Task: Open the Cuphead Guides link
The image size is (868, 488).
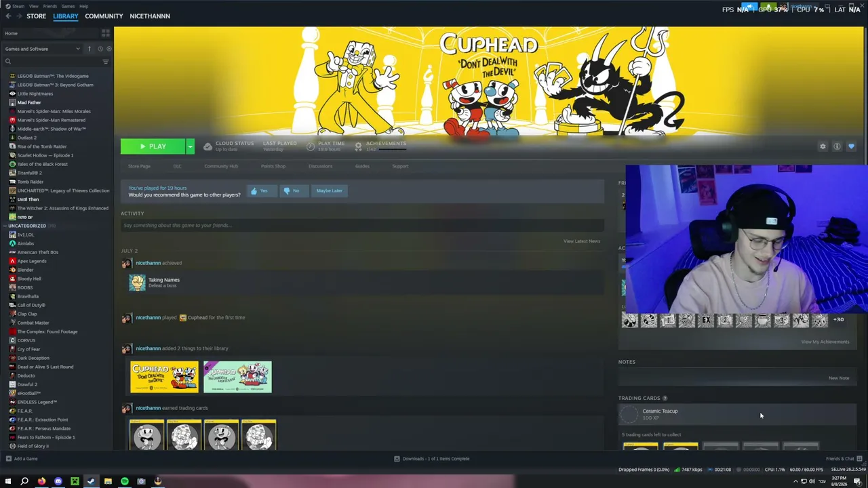Action: click(x=362, y=166)
